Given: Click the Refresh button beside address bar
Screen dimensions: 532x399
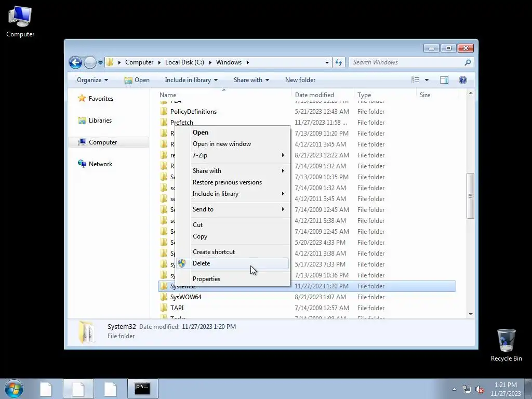Looking at the screenshot, I should (x=339, y=62).
